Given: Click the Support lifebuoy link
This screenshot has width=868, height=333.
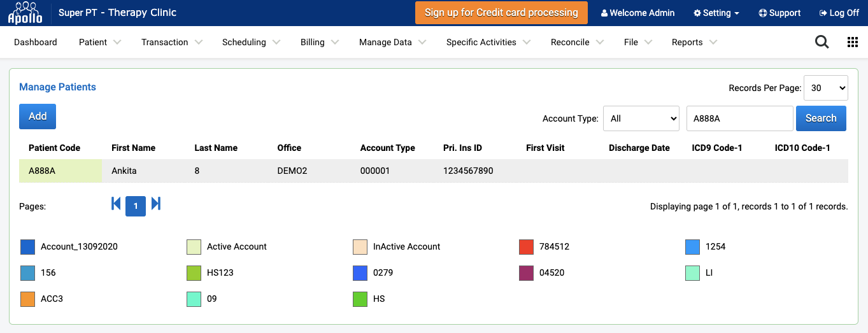Looking at the screenshot, I should coord(779,13).
